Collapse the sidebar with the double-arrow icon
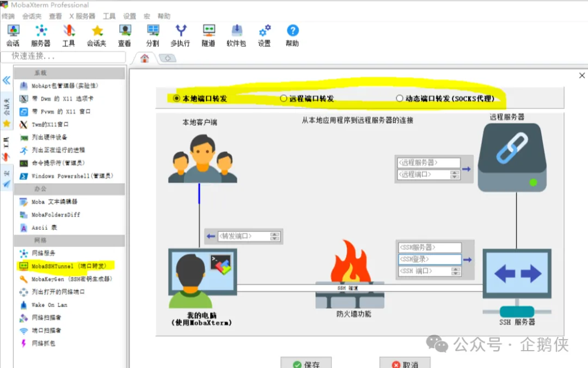Image resolution: width=588 pixels, height=368 pixels. point(7,80)
